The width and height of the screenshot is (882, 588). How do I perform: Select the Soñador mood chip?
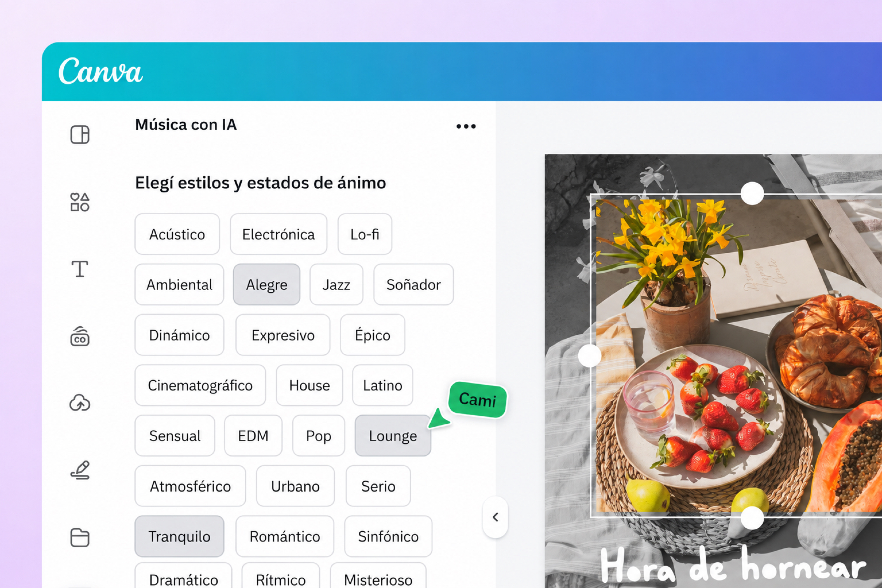tap(414, 285)
